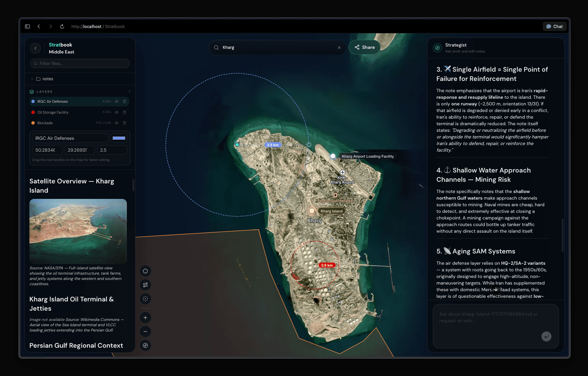This screenshot has height=376, width=588.
Task: Select the polygon drawing tool
Action: click(145, 271)
